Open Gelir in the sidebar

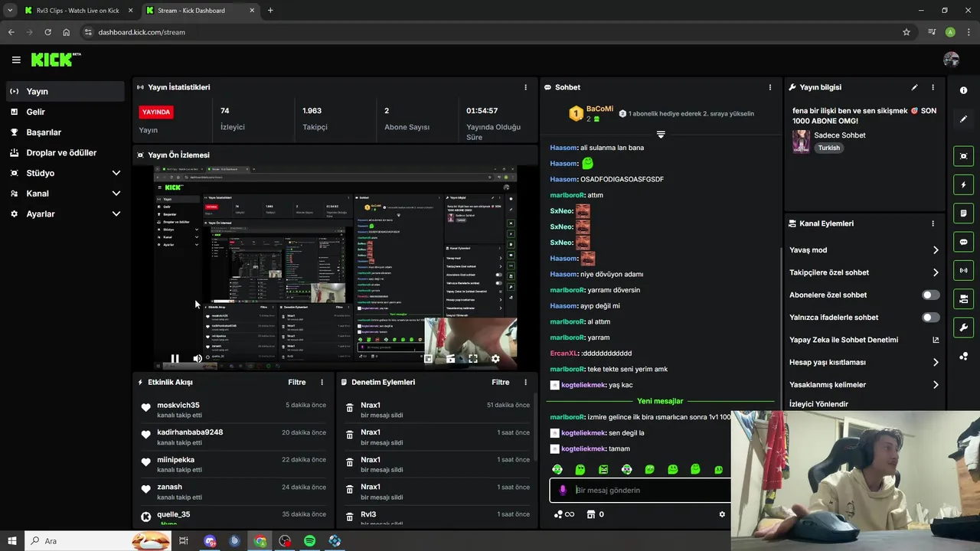tap(64, 112)
